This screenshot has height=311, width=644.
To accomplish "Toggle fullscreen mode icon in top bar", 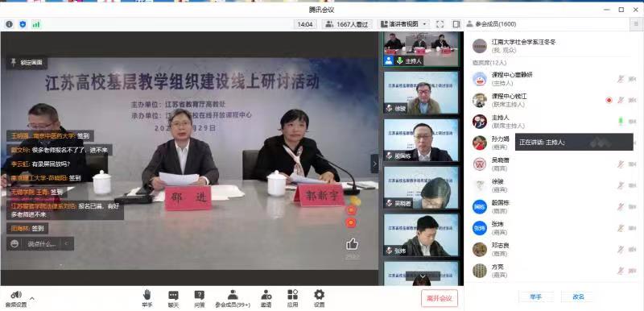I will (x=440, y=24).
